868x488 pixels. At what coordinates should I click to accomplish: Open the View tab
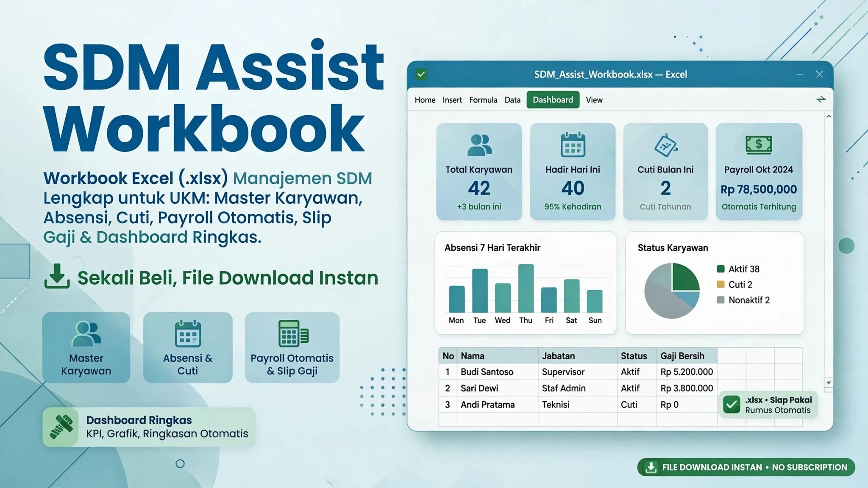[x=594, y=100]
